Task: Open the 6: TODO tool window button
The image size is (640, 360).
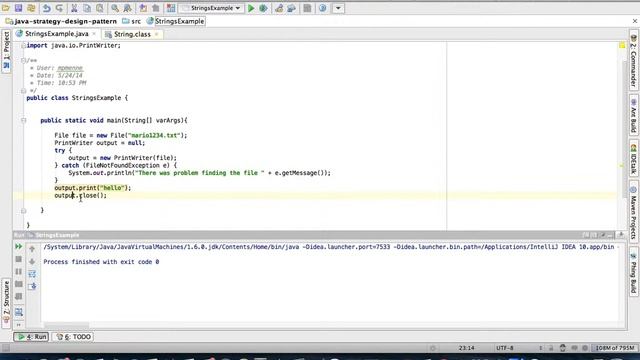Action: 73,337
